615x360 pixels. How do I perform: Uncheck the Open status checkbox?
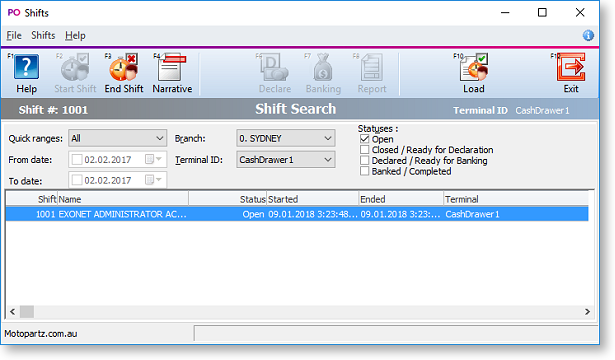[364, 139]
